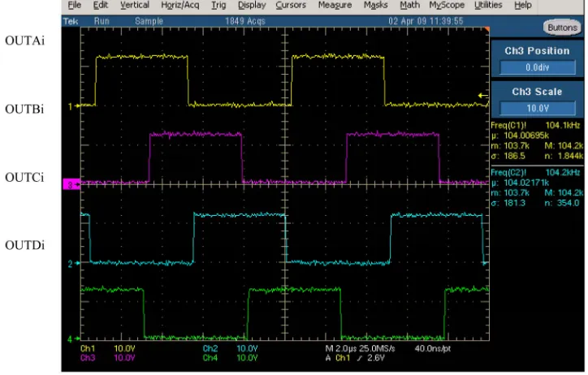Open the MyScope menu
This screenshot has width=588, height=375.
point(447,5)
